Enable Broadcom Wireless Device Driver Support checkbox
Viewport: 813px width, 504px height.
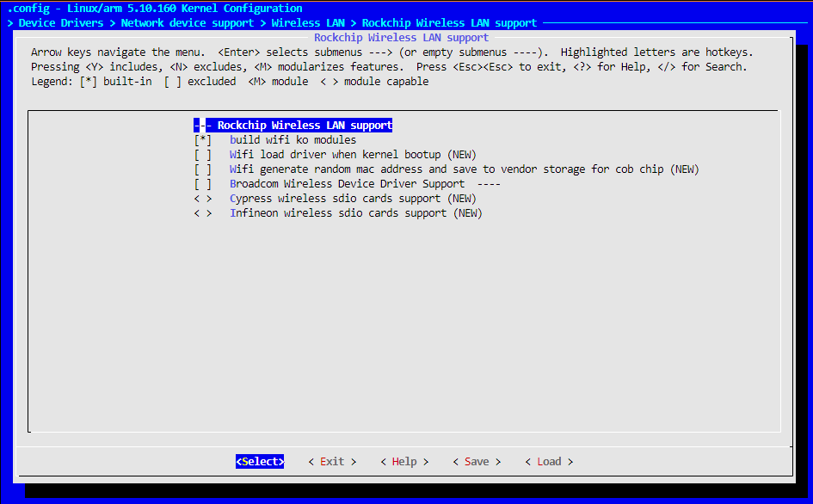click(x=203, y=183)
